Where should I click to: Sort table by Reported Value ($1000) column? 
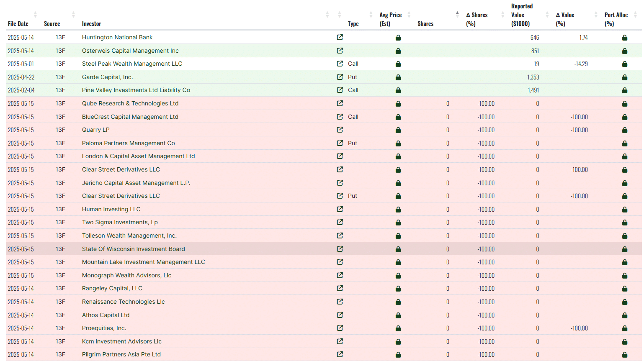[547, 15]
